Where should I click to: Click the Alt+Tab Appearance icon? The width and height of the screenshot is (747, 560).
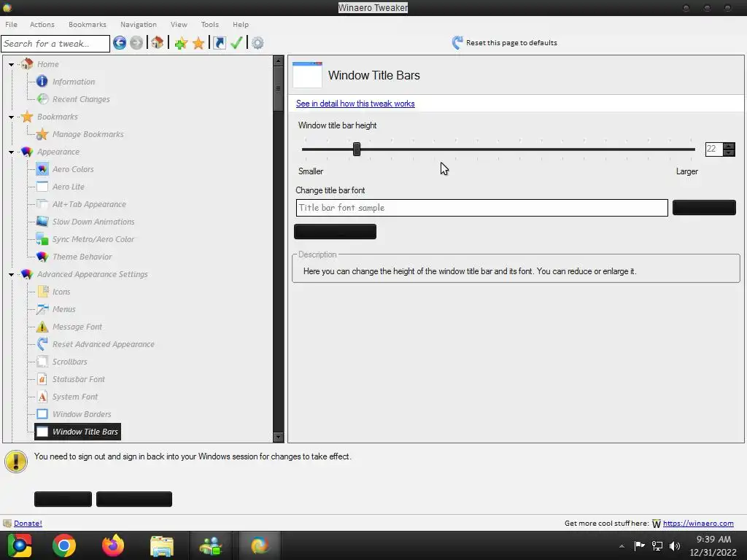[42, 204]
